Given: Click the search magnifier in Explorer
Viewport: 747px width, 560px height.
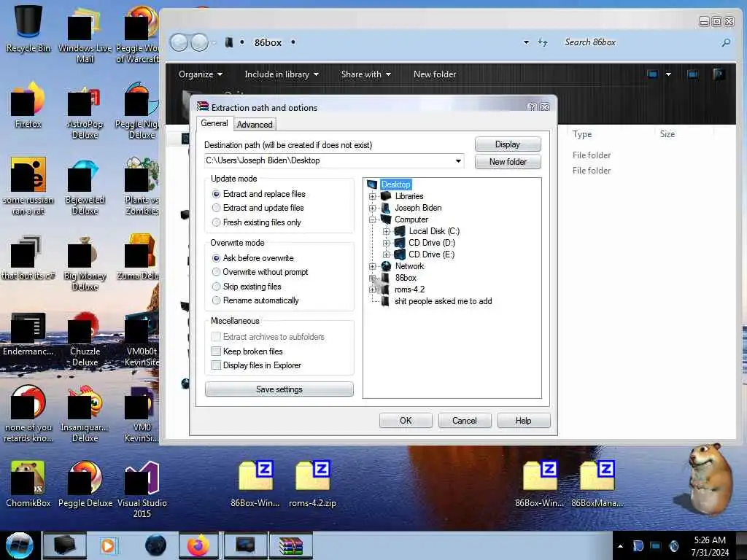Looking at the screenshot, I should (x=726, y=42).
